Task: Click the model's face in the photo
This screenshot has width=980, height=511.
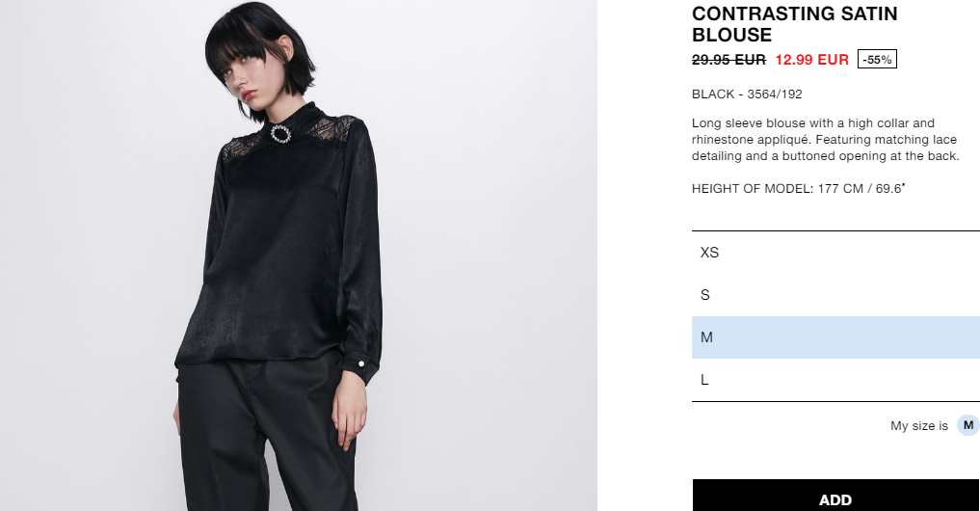Action: click(x=253, y=78)
